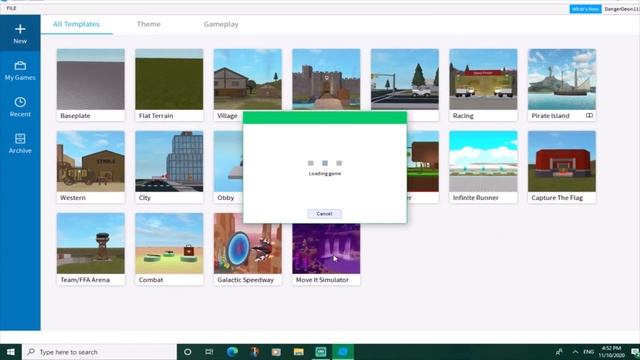
Task: Select the Racing template
Action: pos(483,85)
